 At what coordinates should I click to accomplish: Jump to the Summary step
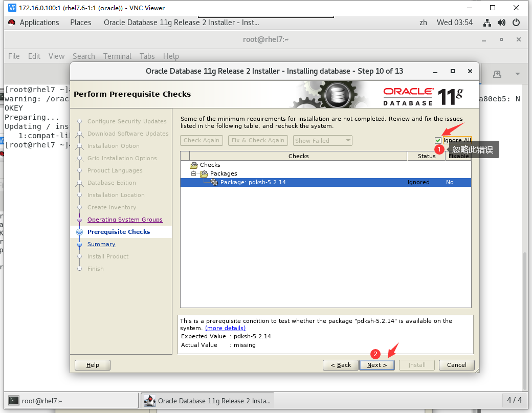(x=101, y=244)
